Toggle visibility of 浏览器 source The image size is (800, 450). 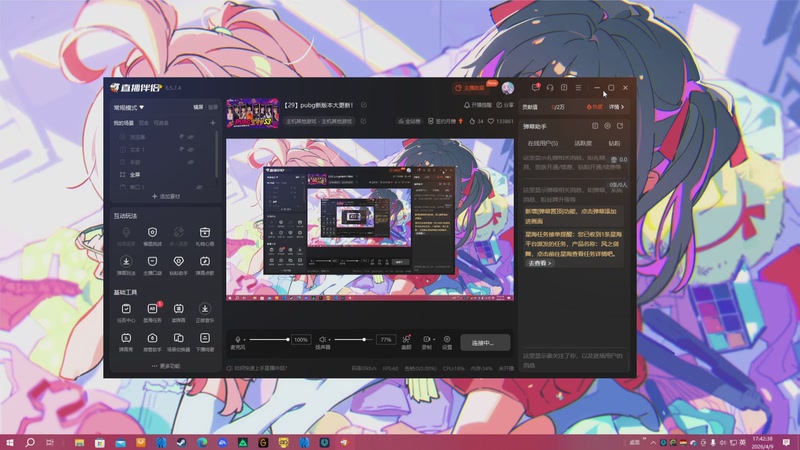pos(191,137)
